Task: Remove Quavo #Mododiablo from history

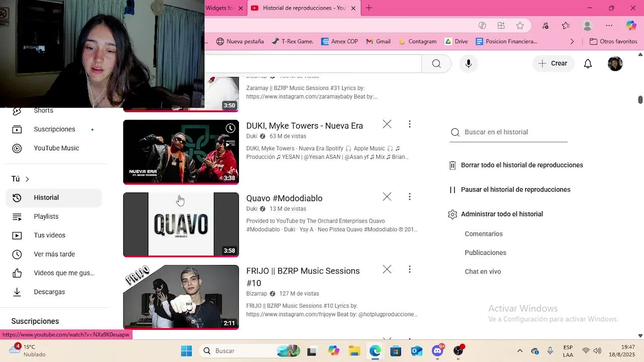Action: (387, 197)
